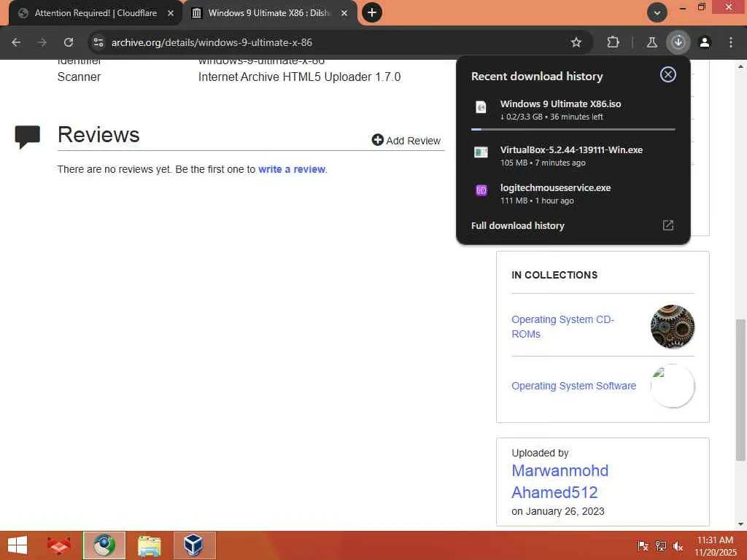Open logitechmouseservice.exe download entry
This screenshot has height=560, width=747.
pos(573,194)
